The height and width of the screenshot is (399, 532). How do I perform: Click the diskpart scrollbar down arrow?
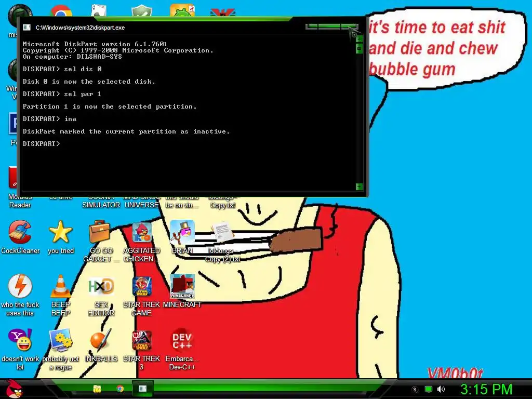pyautogui.click(x=359, y=187)
